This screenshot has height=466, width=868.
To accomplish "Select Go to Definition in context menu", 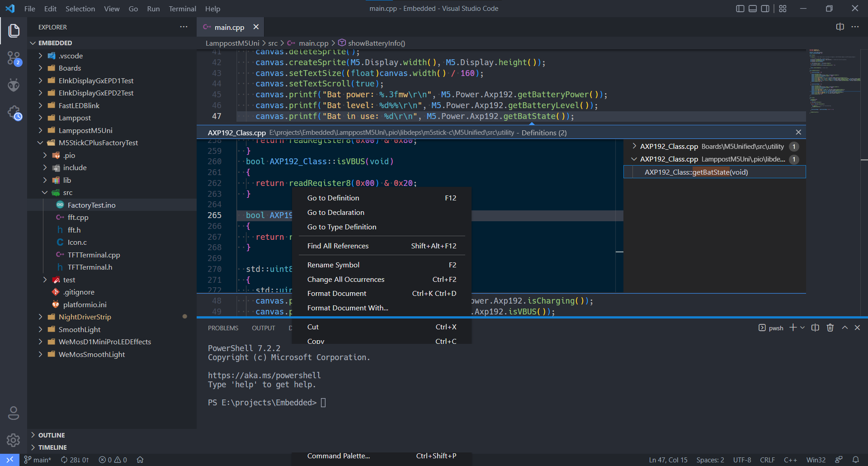I will (x=333, y=198).
